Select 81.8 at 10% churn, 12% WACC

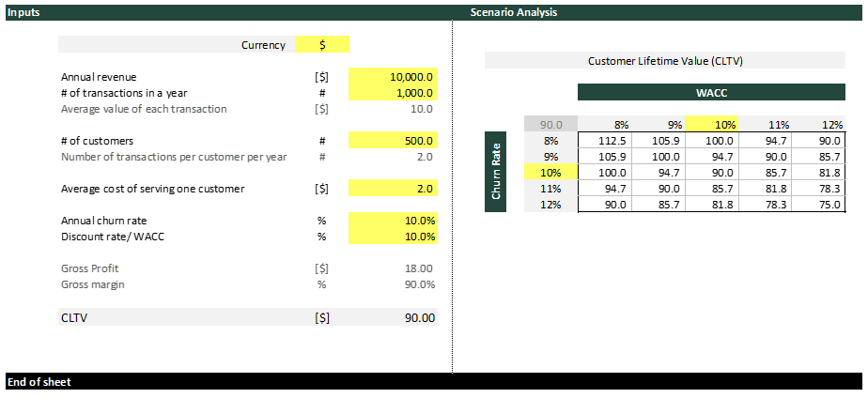click(x=818, y=173)
